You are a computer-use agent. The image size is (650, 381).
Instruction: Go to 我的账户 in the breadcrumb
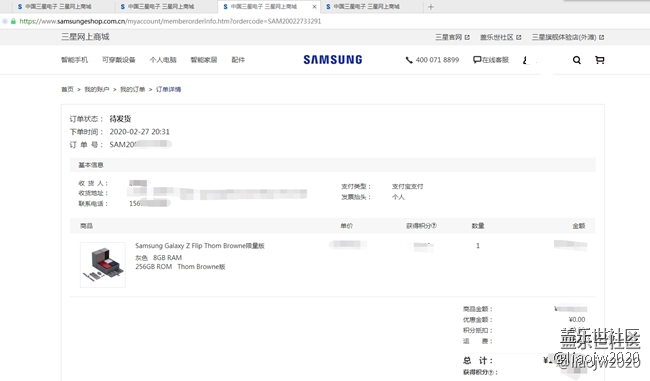97,89
